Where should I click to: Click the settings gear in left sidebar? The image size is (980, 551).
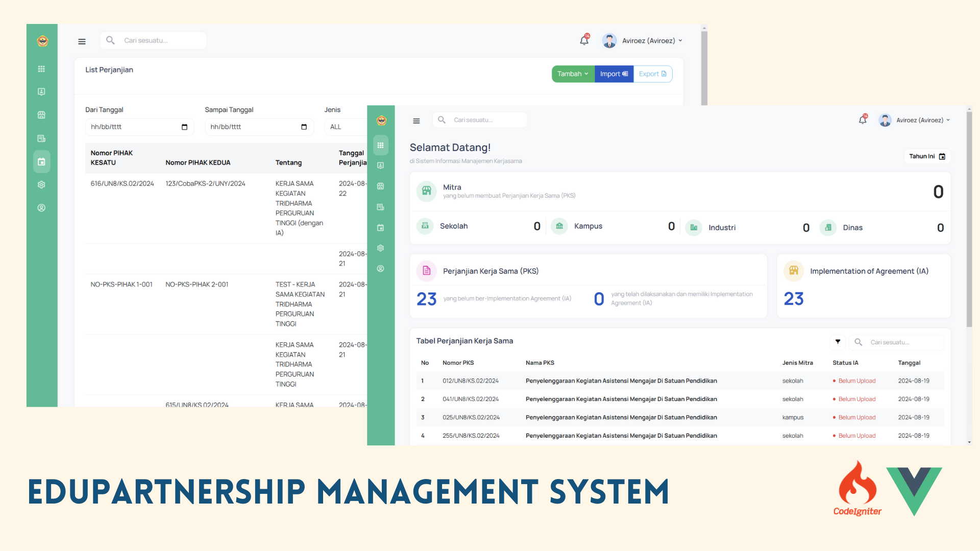[x=41, y=185]
